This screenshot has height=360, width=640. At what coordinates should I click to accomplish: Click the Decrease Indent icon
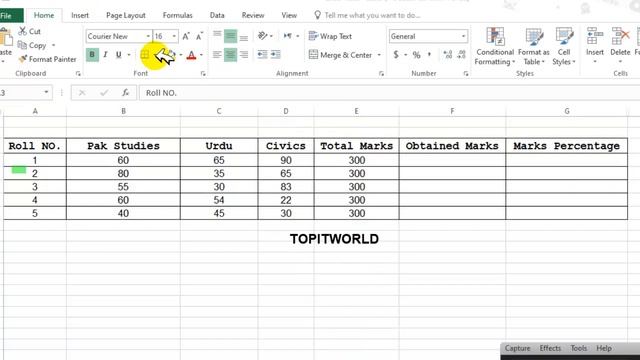click(x=262, y=55)
